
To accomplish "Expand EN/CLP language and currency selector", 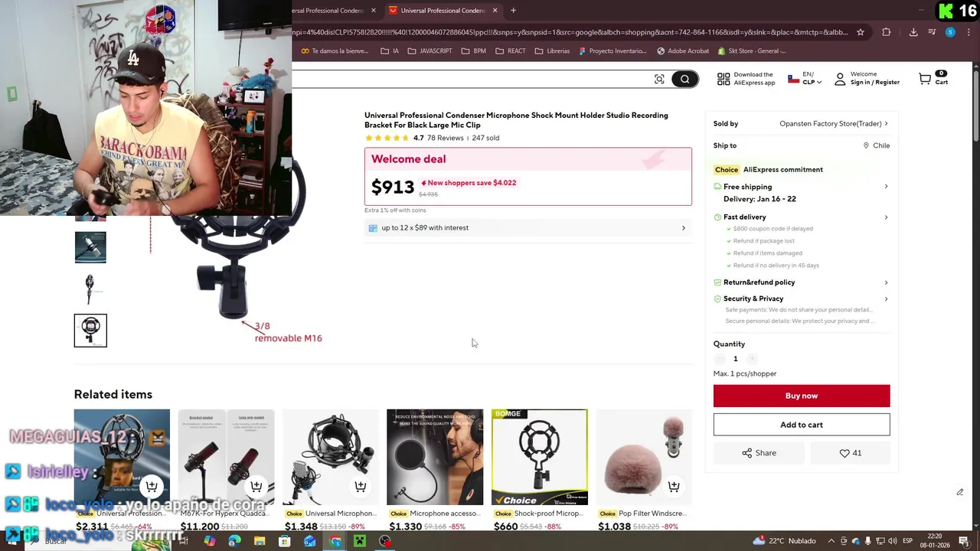I will [x=805, y=79].
